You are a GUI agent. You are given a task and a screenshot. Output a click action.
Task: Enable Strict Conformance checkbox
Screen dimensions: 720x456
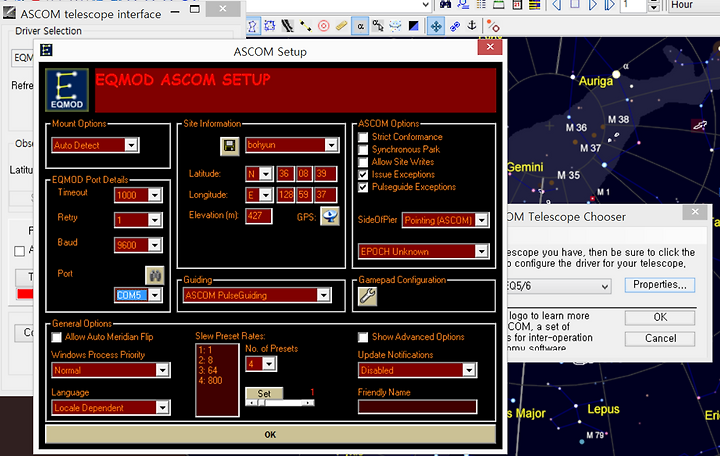coord(363,137)
